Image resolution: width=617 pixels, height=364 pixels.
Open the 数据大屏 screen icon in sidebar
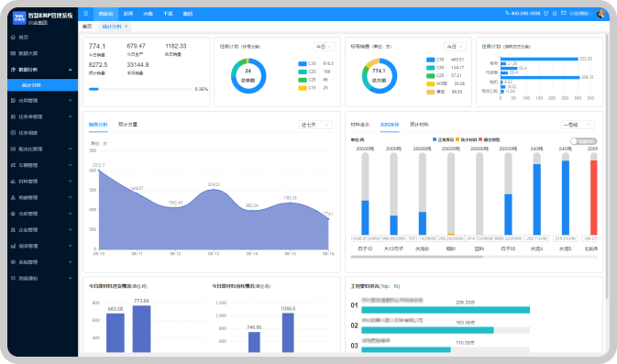point(13,53)
